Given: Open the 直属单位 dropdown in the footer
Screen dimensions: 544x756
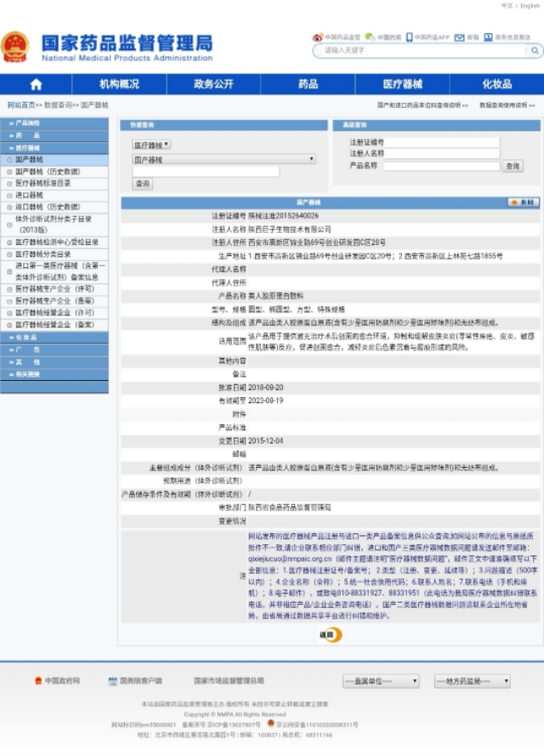Looking at the screenshot, I should (x=381, y=681).
